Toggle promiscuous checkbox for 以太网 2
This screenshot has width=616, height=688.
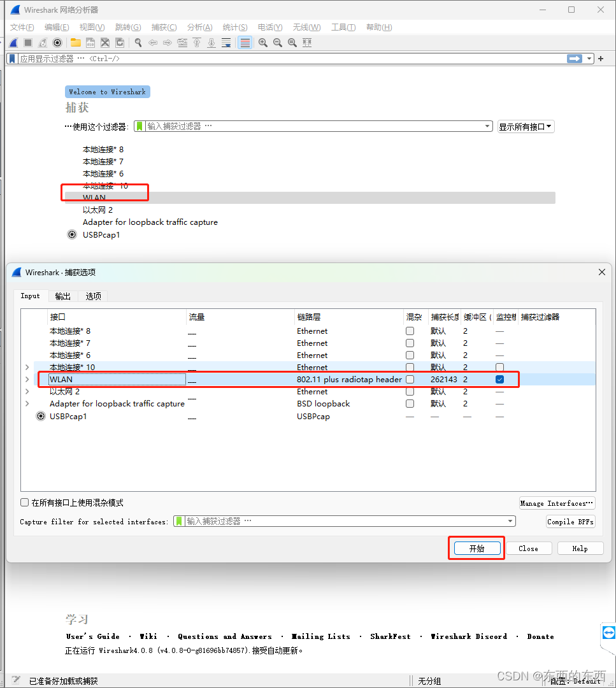pyautogui.click(x=410, y=391)
